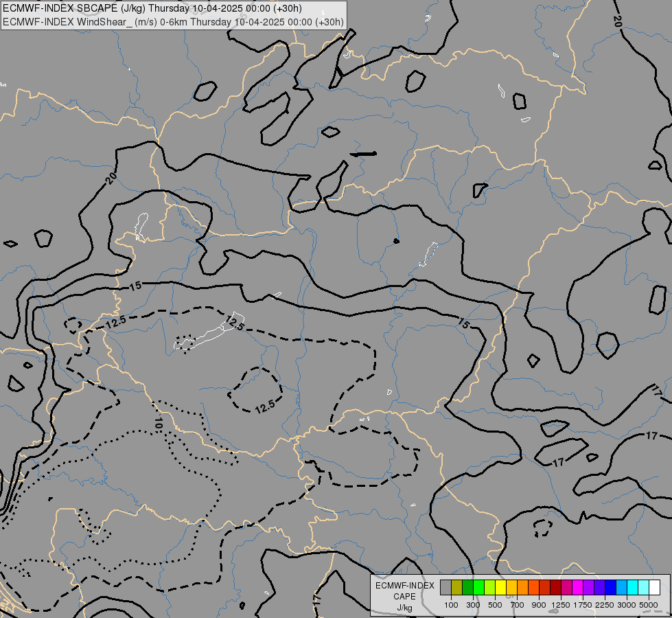Click the CAPE label in legend
The image size is (672, 618).
coord(404,597)
